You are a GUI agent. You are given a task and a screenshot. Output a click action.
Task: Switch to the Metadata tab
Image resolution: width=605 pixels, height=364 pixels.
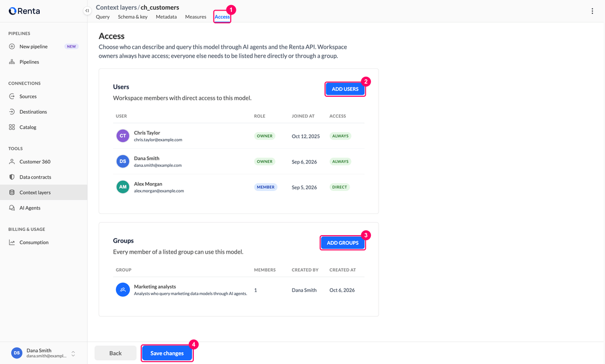[x=166, y=17]
